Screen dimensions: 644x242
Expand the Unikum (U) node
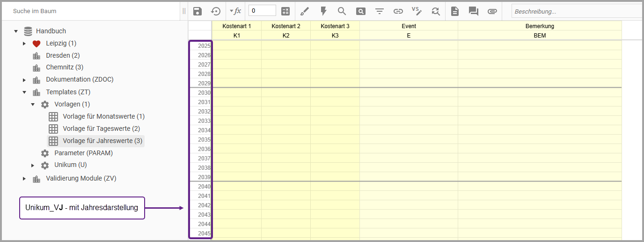pyautogui.click(x=33, y=165)
